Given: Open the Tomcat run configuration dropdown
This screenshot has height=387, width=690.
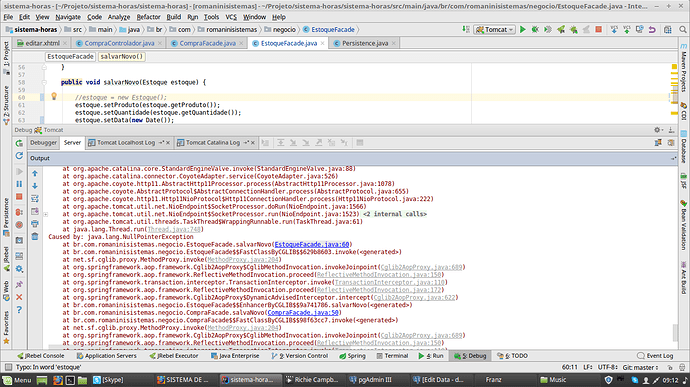Looking at the screenshot, I should point(495,29).
